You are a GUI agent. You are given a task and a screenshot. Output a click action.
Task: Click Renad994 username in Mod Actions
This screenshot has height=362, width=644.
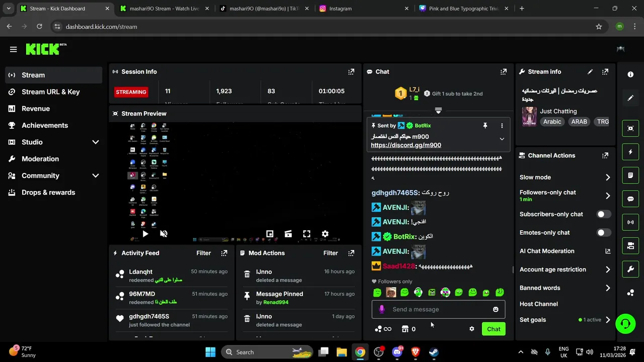(276, 302)
